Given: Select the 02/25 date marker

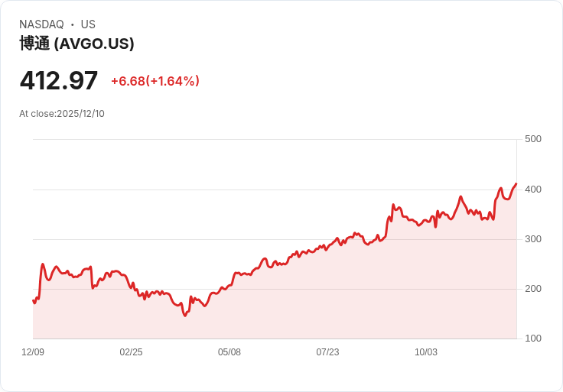Looking at the screenshot, I should pyautogui.click(x=131, y=352).
